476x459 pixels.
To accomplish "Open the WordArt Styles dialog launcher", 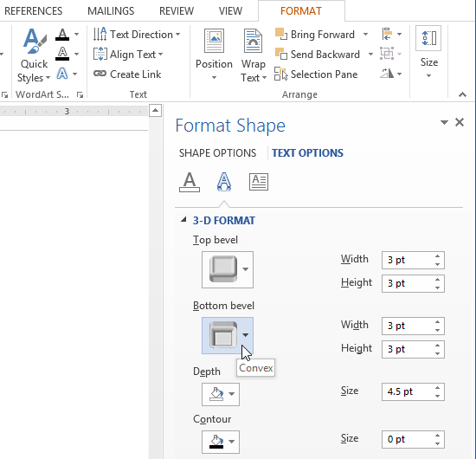I will coord(80,95).
